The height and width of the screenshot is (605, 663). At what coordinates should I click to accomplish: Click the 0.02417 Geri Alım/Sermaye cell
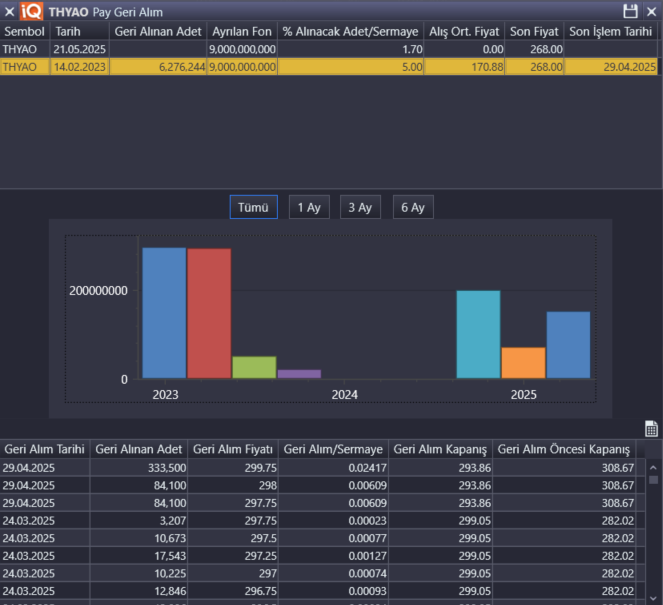[x=333, y=468]
